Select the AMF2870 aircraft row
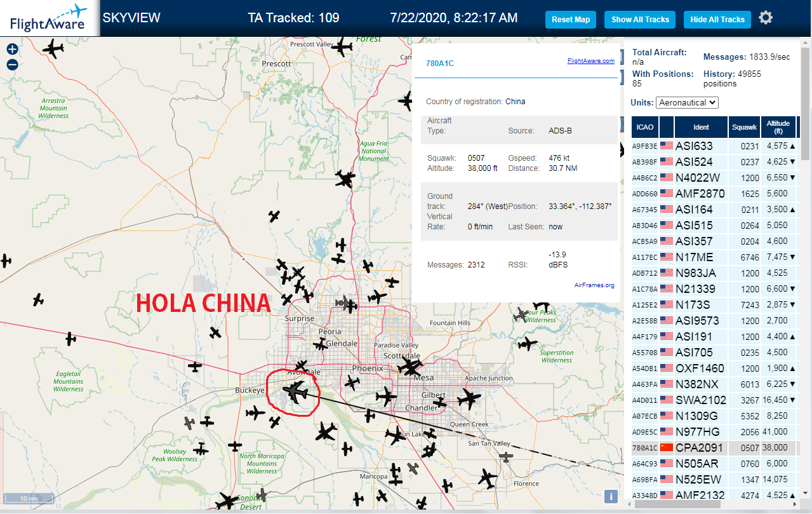This screenshot has width=812, height=514. [715, 194]
